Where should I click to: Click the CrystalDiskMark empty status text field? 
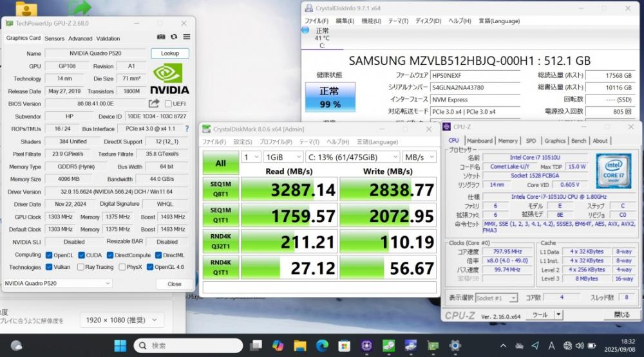pos(319,288)
